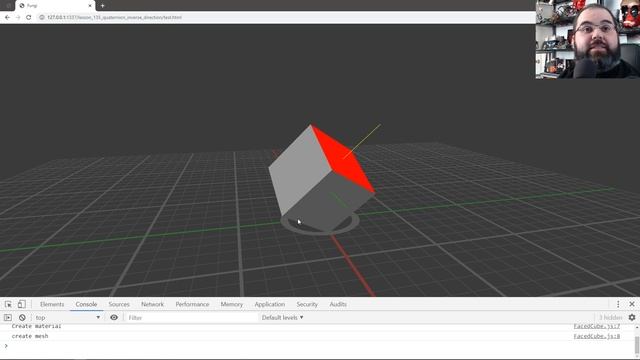
Task: Go forward with browser forward arrow
Action: coord(18,18)
